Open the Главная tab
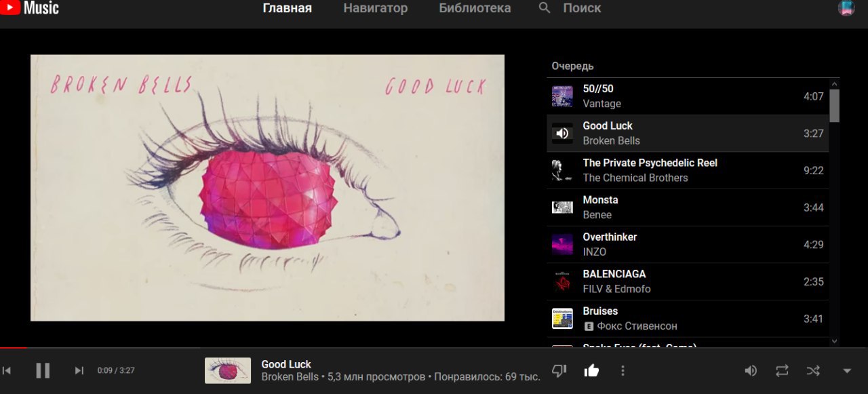 click(288, 8)
